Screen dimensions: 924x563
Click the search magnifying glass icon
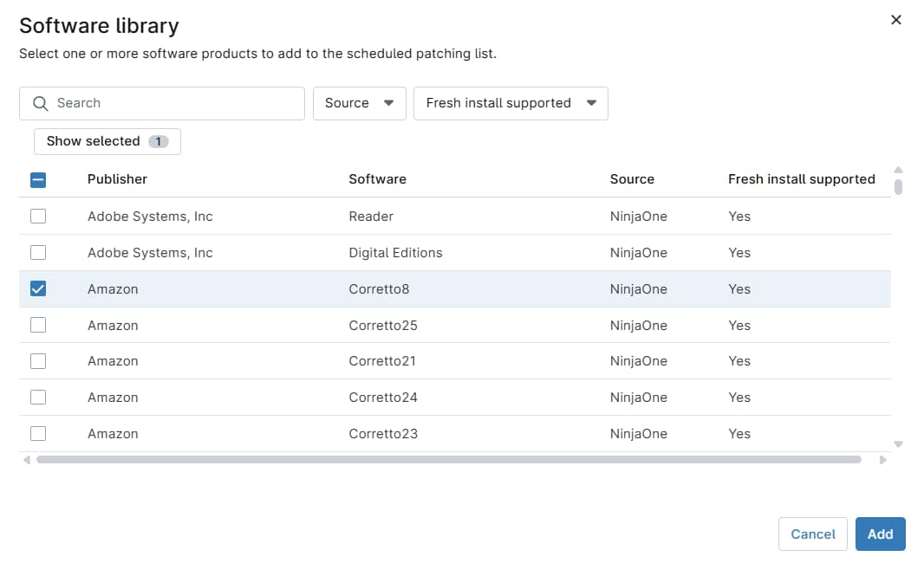[40, 103]
